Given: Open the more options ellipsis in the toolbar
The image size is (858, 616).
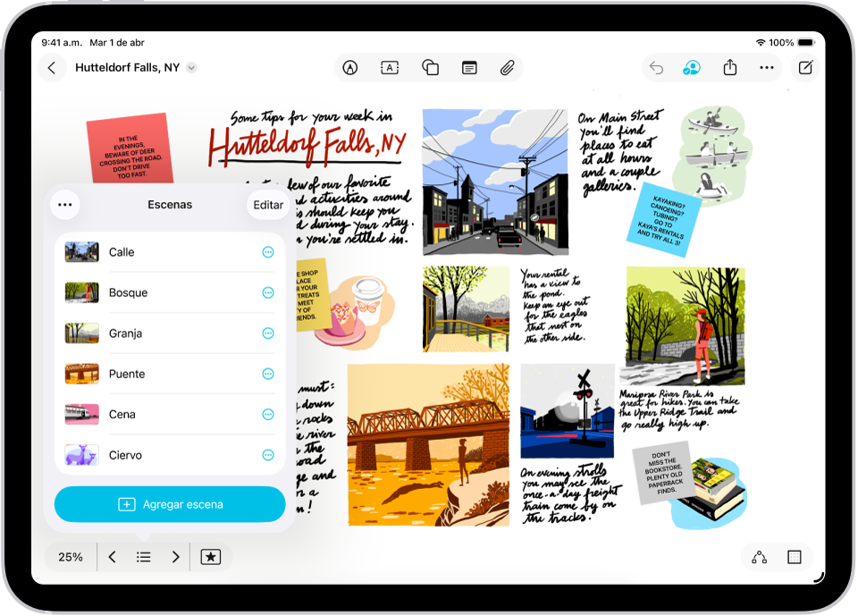Looking at the screenshot, I should coord(767,67).
